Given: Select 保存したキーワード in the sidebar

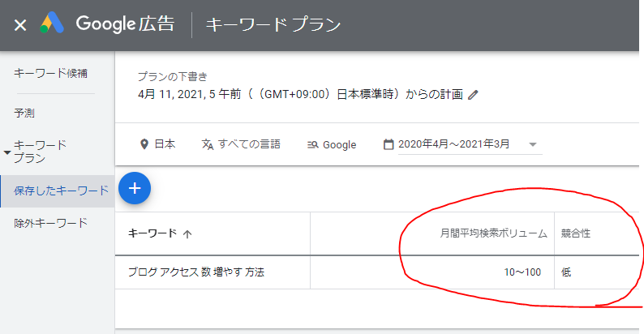Looking at the screenshot, I should (x=61, y=191).
